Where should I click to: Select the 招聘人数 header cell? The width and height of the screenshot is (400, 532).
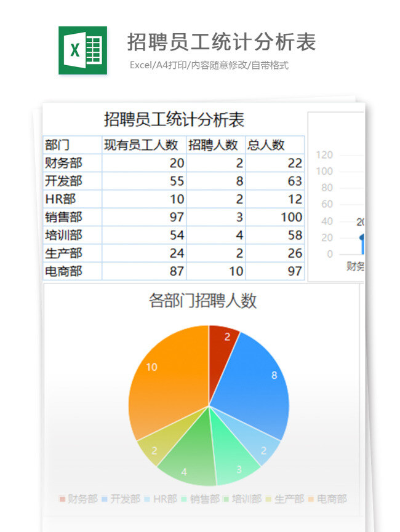[x=216, y=145]
